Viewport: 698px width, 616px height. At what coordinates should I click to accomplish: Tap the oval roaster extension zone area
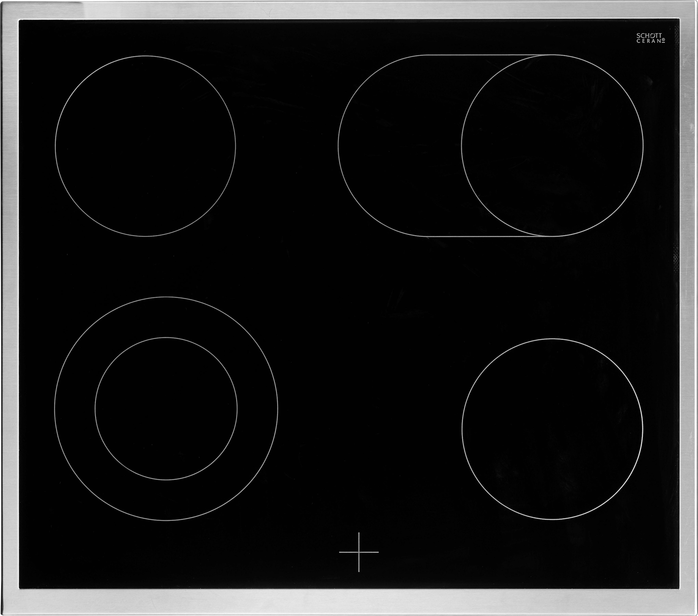pyautogui.click(x=400, y=145)
